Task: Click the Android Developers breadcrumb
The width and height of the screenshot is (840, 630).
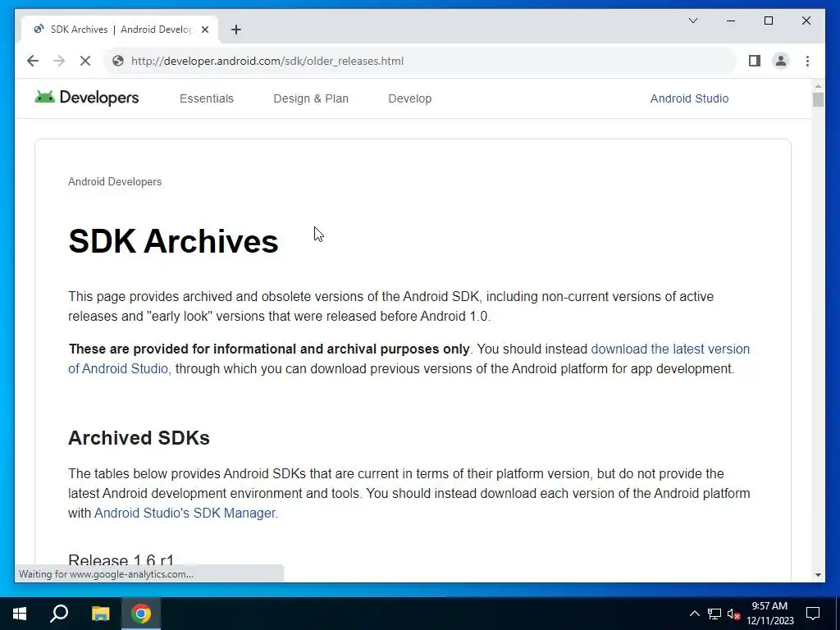Action: point(115,181)
